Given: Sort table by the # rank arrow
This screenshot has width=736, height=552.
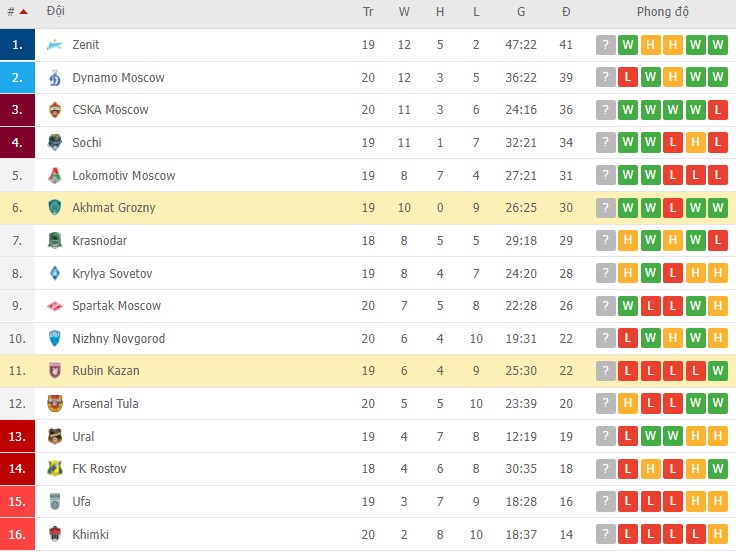Looking at the screenshot, I should click(x=23, y=12).
